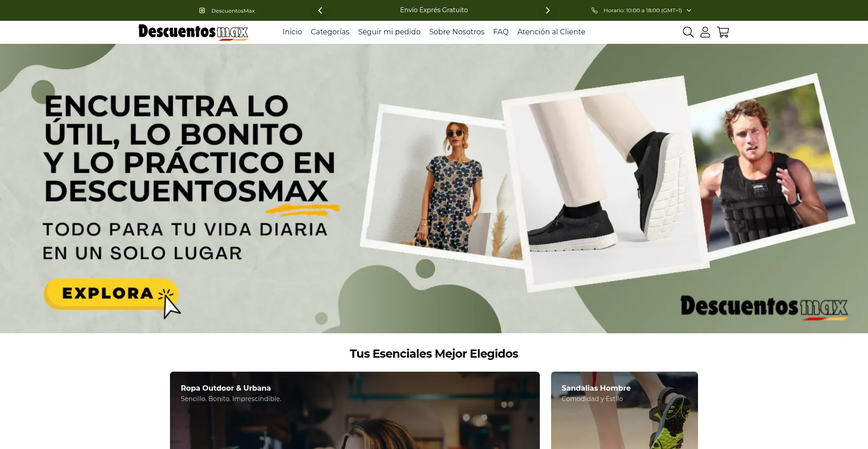Image resolution: width=868 pixels, height=449 pixels.
Task: Expand the Horario hours dropdown chevron
Action: coord(689,10)
